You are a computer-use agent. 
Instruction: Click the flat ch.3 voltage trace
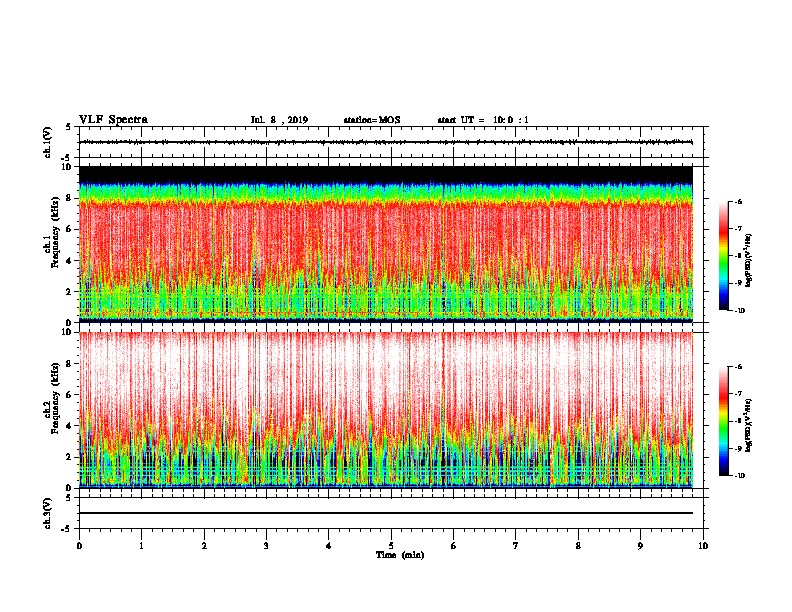click(386, 513)
